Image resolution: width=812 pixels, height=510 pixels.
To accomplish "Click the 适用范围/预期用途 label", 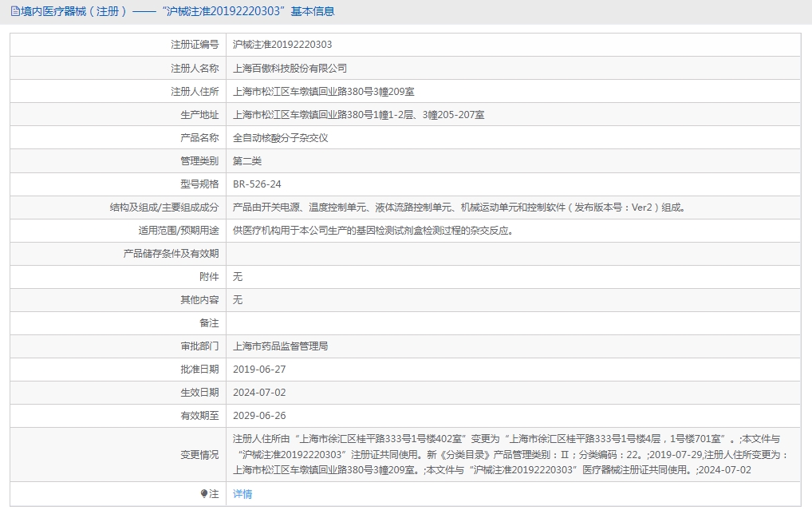I will point(179,231).
